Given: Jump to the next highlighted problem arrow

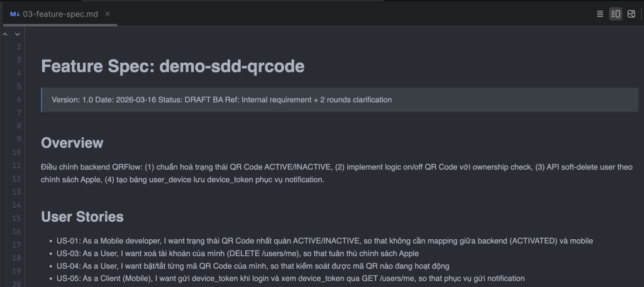Looking at the screenshot, I should (16, 34).
